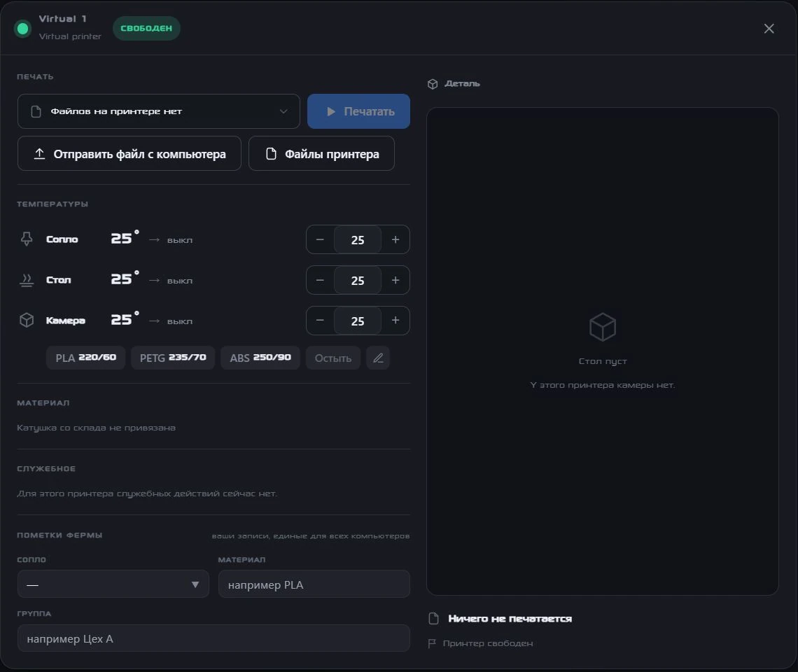This screenshot has width=798, height=672.
Task: Click the cube icon beside Камера
Action: [x=27, y=320]
